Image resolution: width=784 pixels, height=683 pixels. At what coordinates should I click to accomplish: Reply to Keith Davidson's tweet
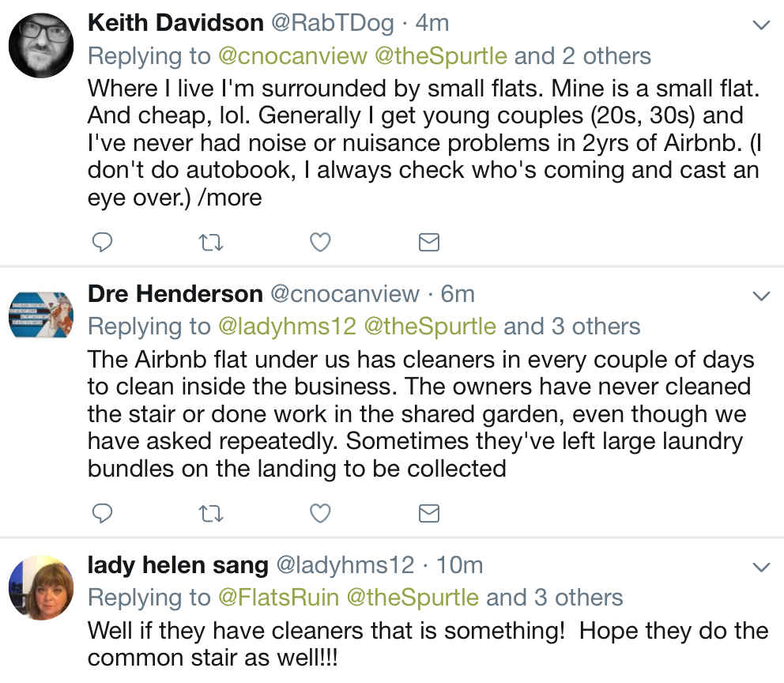coord(103,243)
